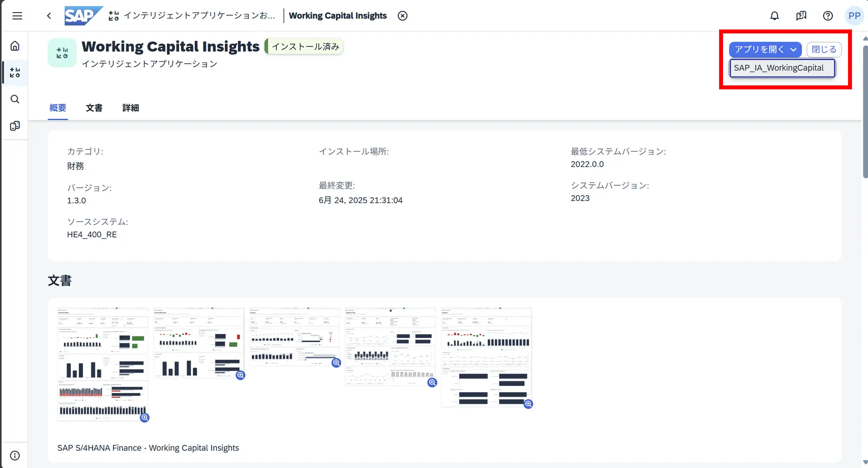Click the info icon at sidebar bottom
This screenshot has height=468, width=868.
click(15, 455)
